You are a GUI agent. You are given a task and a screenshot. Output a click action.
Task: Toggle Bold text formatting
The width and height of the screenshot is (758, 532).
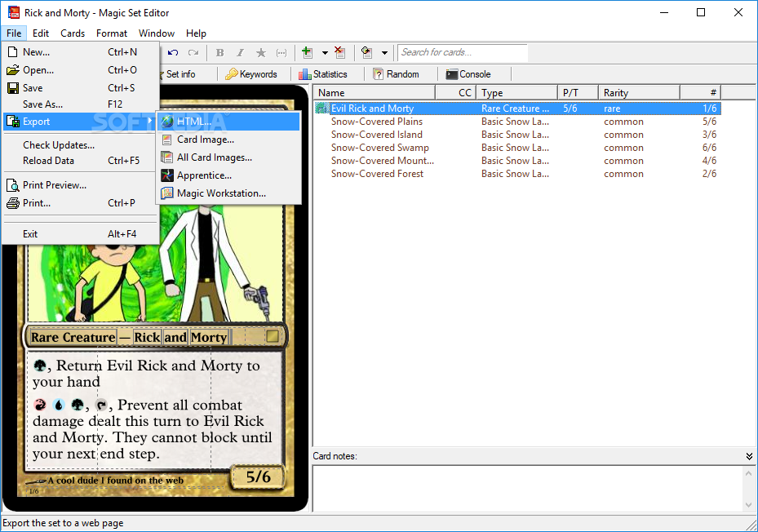click(x=220, y=53)
